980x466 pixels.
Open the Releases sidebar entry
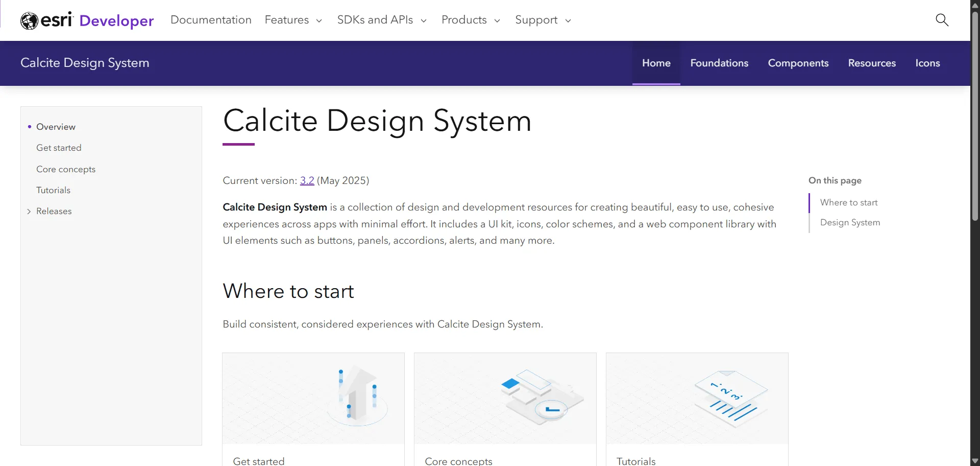click(x=54, y=211)
